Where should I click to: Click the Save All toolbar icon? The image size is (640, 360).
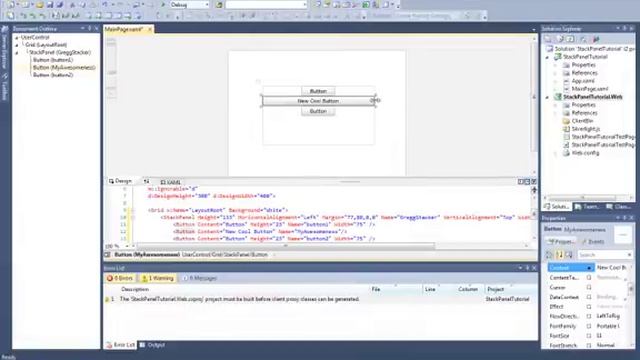60,5
